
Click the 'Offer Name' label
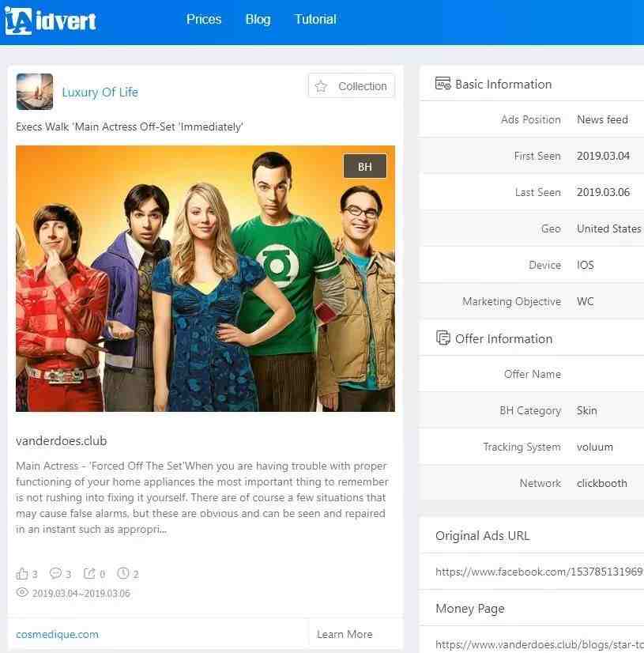[533, 374]
